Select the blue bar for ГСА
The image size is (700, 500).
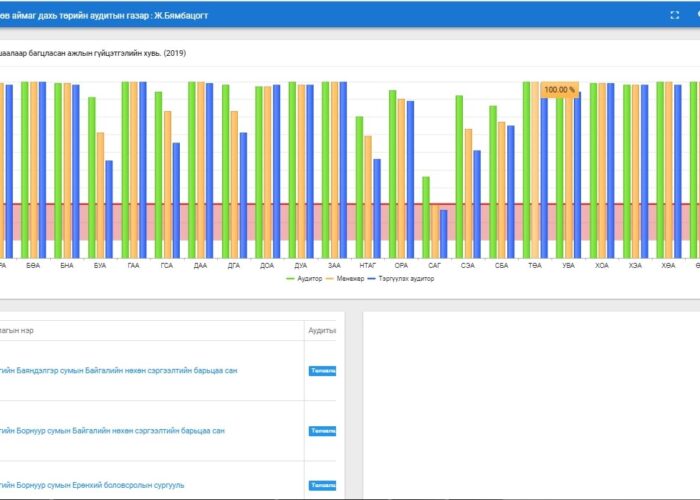point(176,200)
